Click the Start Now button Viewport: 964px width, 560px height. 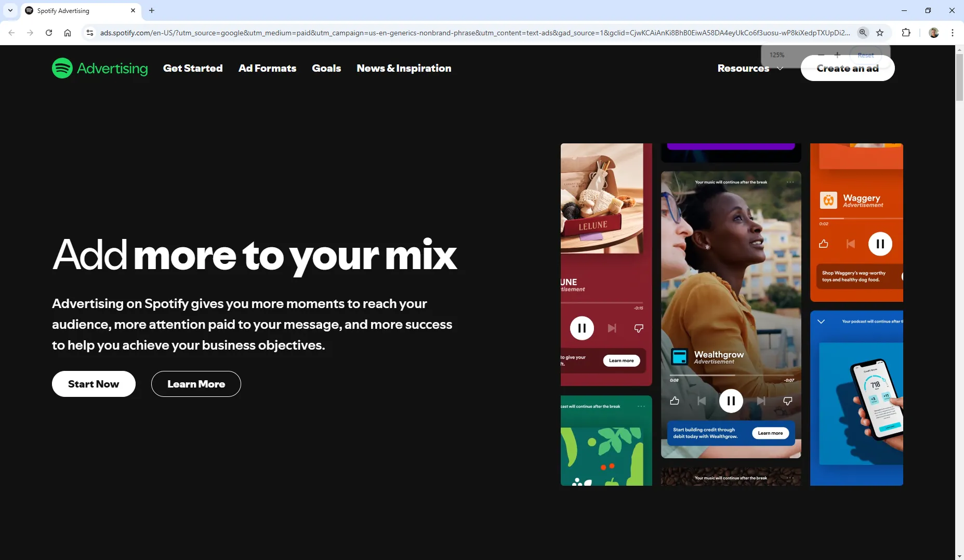94,384
